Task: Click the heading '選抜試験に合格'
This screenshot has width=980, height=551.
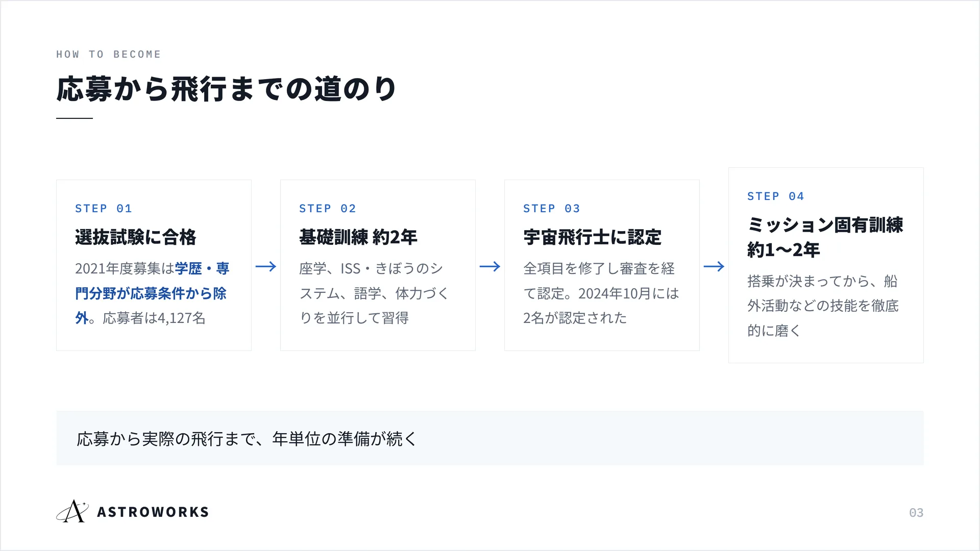Action: (x=136, y=237)
